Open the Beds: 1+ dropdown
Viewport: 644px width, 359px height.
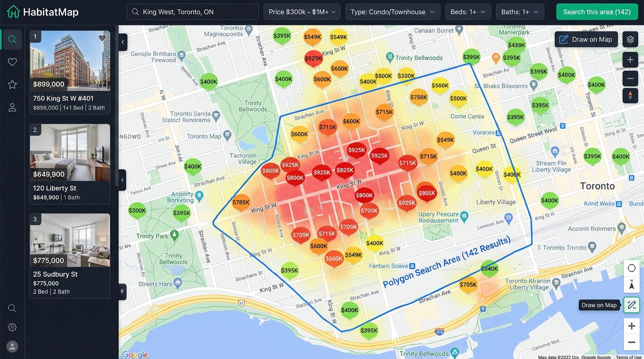(x=468, y=12)
